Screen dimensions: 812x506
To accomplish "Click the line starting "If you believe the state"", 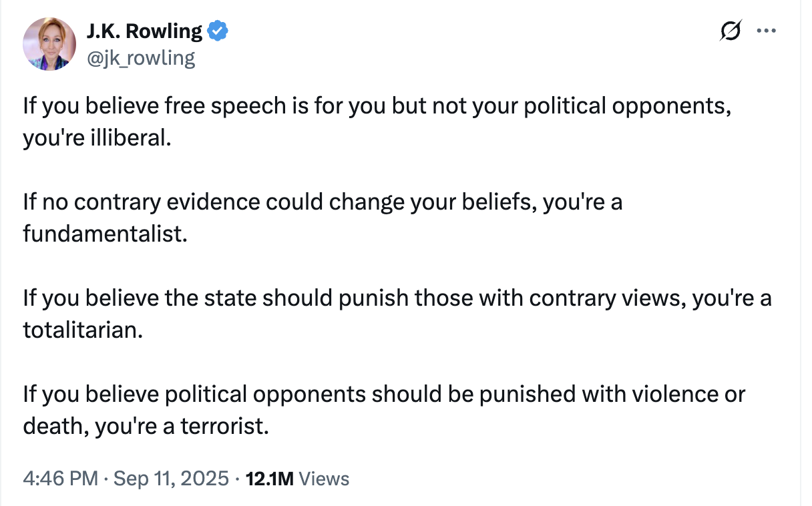I will point(397,298).
